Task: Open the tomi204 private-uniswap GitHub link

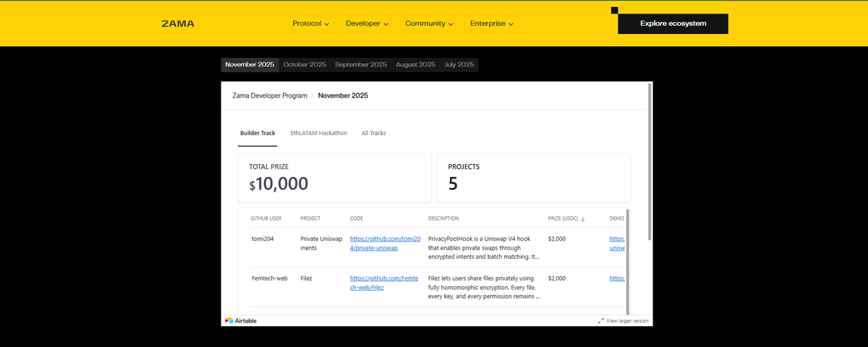Action: pyautogui.click(x=386, y=243)
